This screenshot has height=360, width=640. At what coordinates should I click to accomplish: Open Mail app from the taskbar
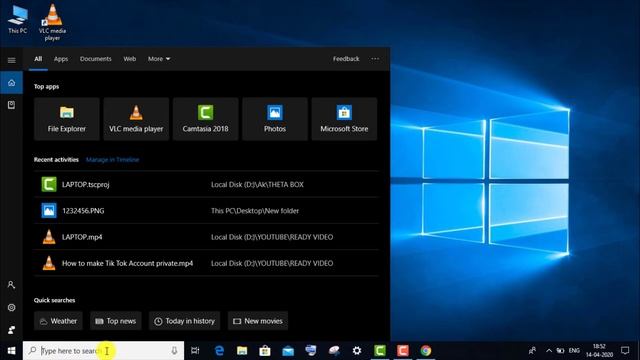coord(288,351)
